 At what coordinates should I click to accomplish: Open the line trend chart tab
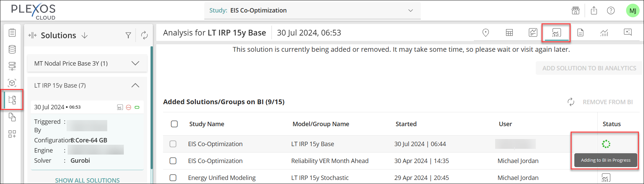click(604, 32)
